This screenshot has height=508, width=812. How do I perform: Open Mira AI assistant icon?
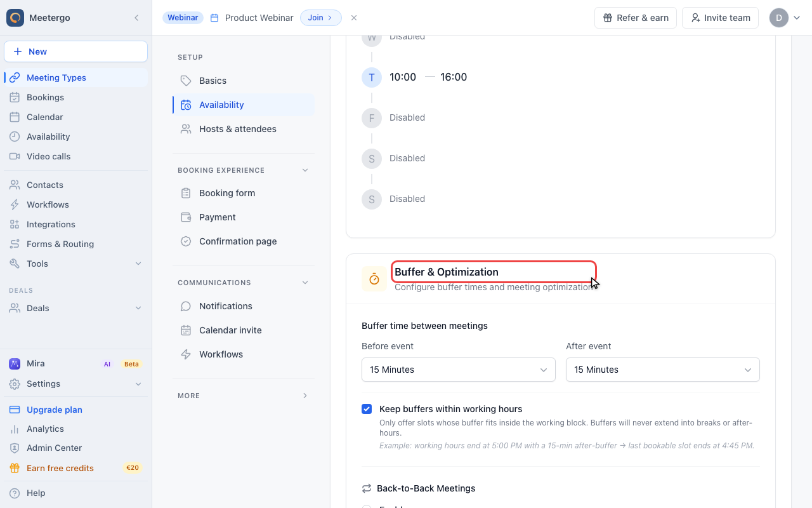pos(15,364)
